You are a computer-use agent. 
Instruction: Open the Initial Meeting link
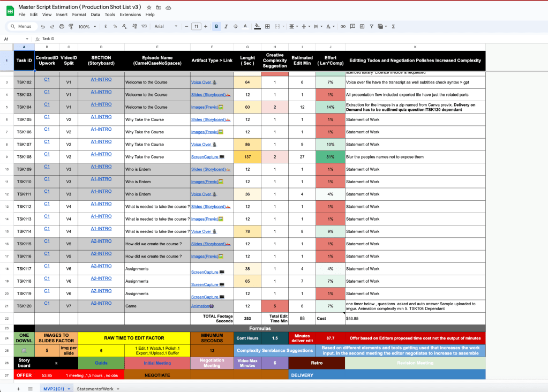157,363
